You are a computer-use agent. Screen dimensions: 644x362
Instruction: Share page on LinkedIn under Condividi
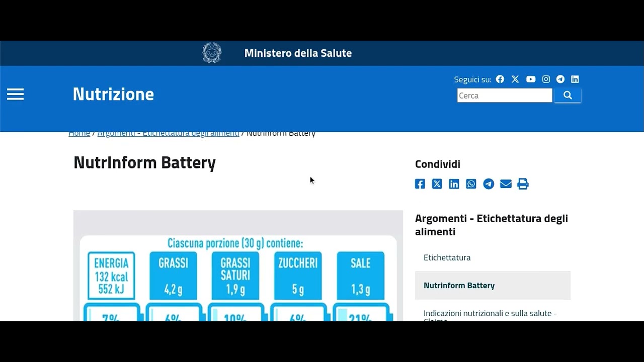454,184
